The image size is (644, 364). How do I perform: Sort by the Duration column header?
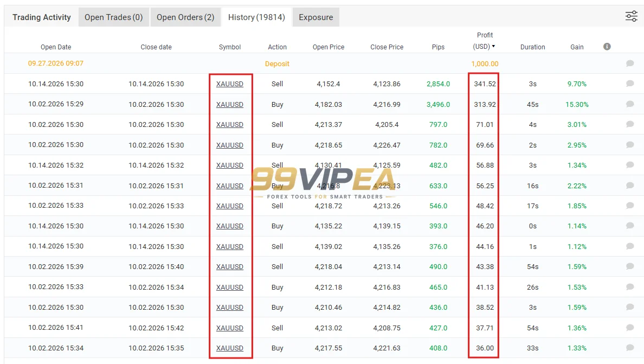point(533,47)
